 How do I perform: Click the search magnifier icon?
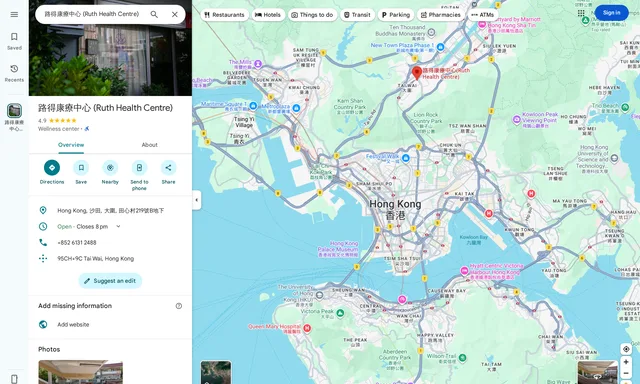click(154, 15)
